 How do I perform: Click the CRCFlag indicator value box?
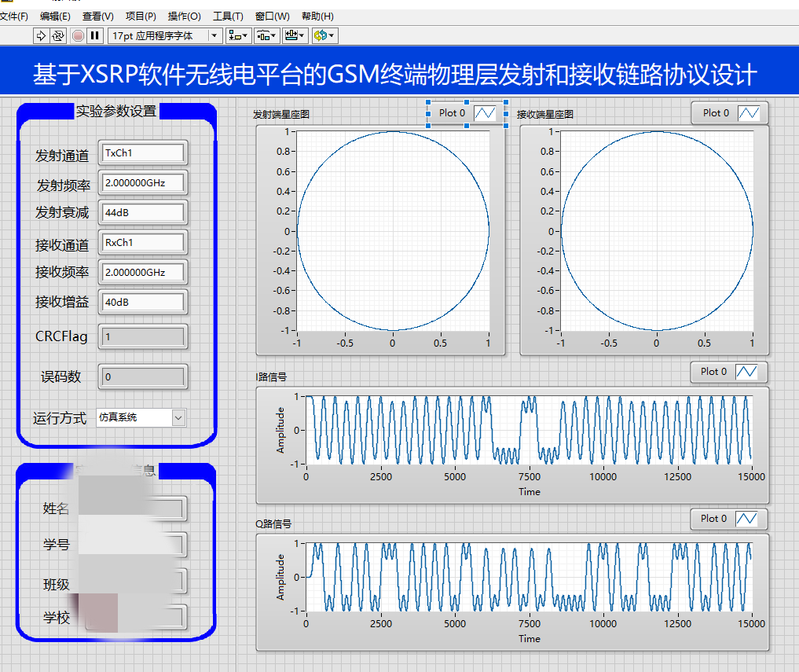click(x=143, y=337)
